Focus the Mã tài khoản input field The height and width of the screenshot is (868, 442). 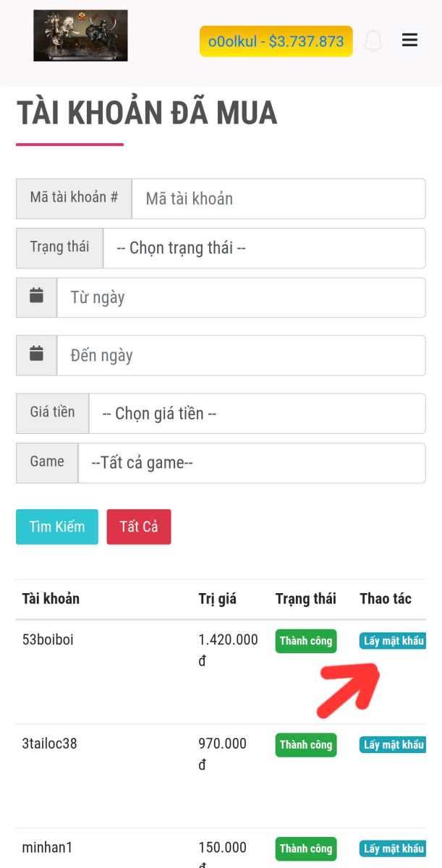tap(279, 199)
